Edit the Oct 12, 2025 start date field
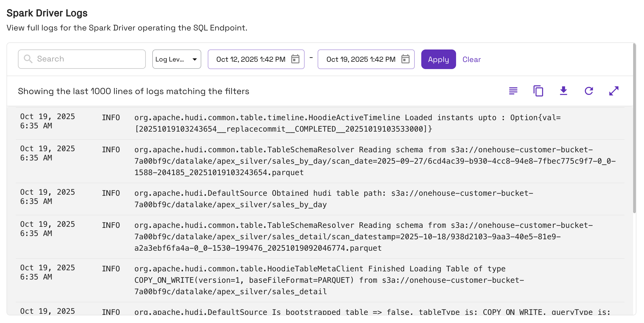This screenshot has height=323, width=644. point(250,59)
